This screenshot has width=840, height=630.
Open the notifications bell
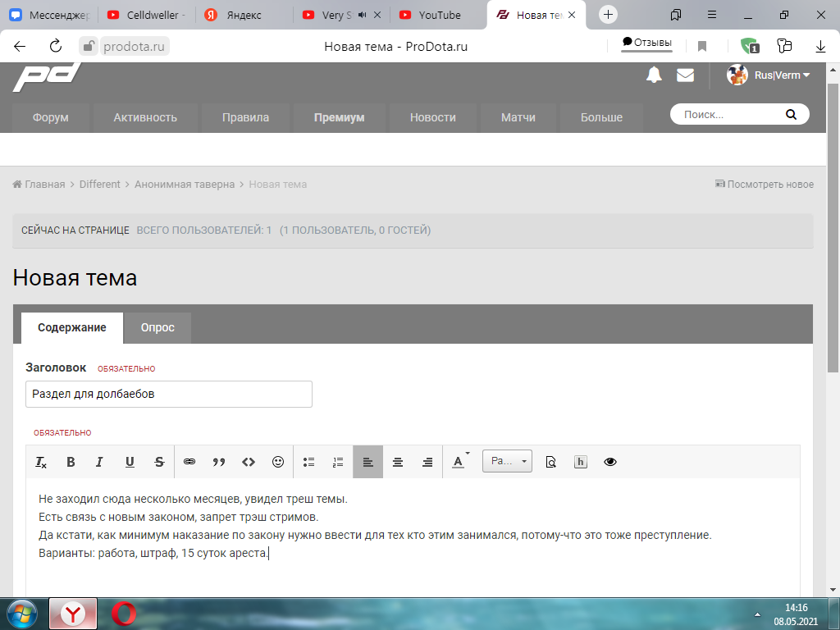coord(654,75)
